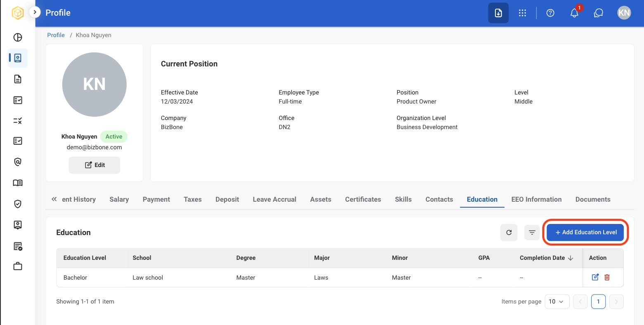Click the Edit profile button
Screen dimensions: 644x325
95,165
